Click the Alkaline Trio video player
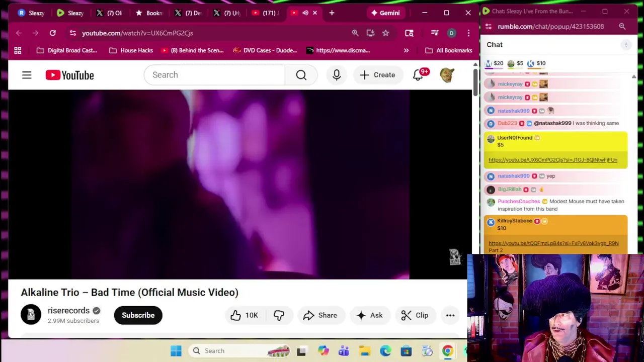The width and height of the screenshot is (644, 362). point(239,184)
